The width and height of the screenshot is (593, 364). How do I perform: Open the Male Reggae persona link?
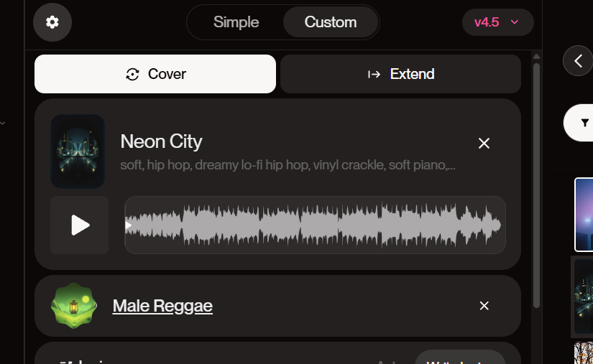point(162,306)
